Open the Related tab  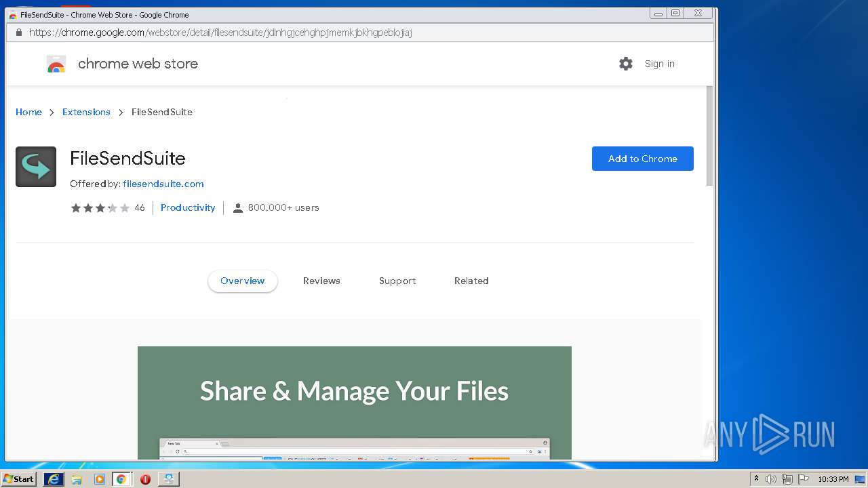point(471,281)
